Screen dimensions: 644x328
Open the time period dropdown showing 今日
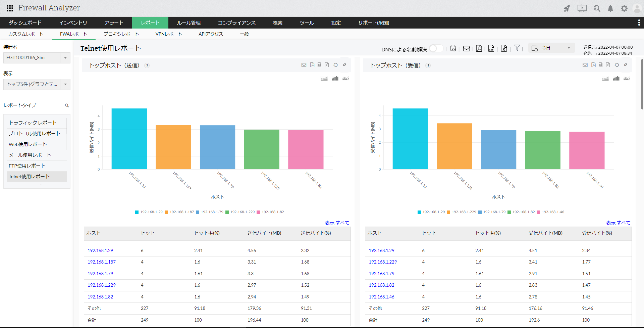[552, 48]
